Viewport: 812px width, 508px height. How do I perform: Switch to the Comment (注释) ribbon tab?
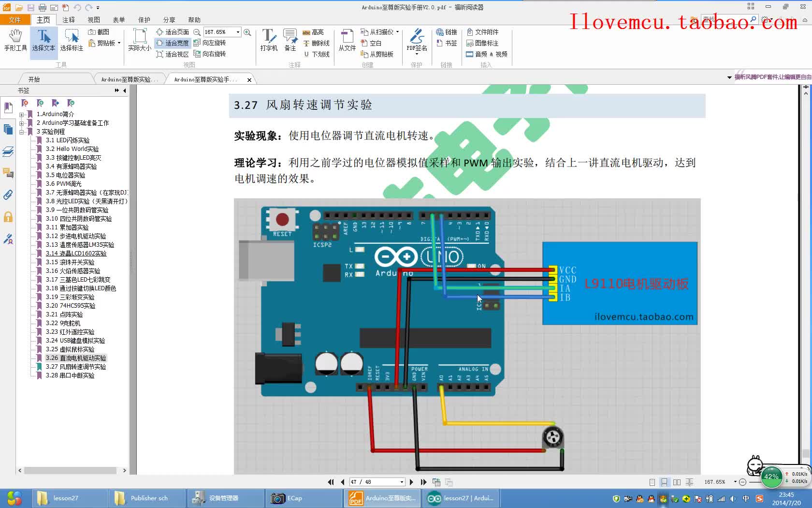(69, 20)
